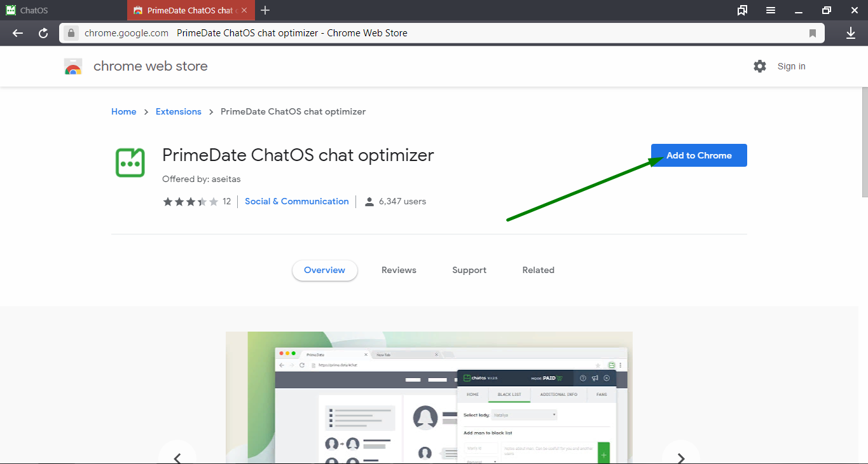868x464 pixels.
Task: Open a new tab with the plus icon
Action: point(266,10)
